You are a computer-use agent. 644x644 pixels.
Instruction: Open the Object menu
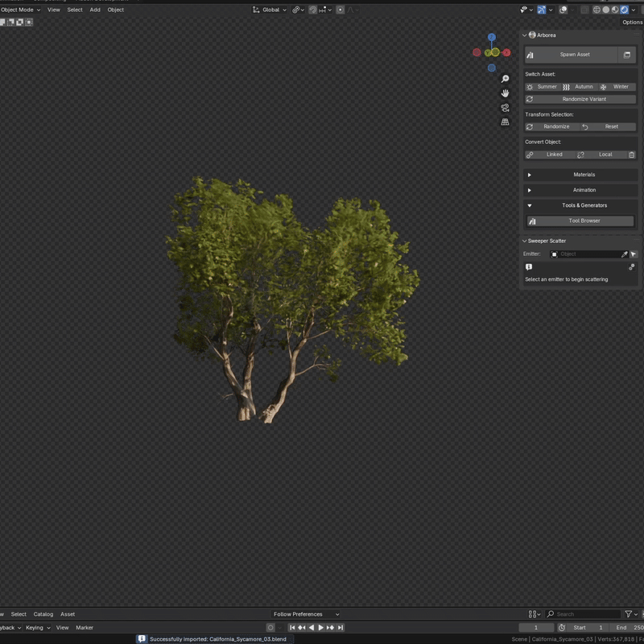click(115, 10)
